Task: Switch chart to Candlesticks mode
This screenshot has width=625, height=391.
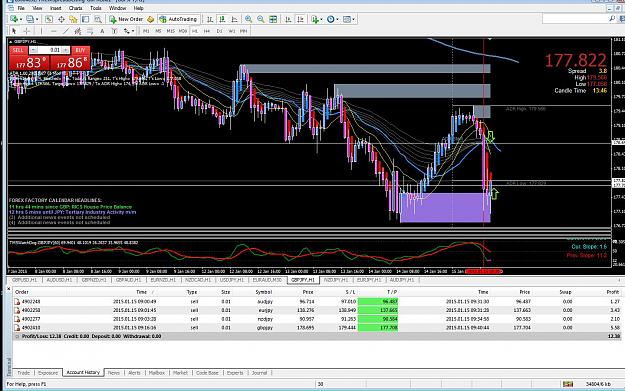Action: [x=222, y=19]
